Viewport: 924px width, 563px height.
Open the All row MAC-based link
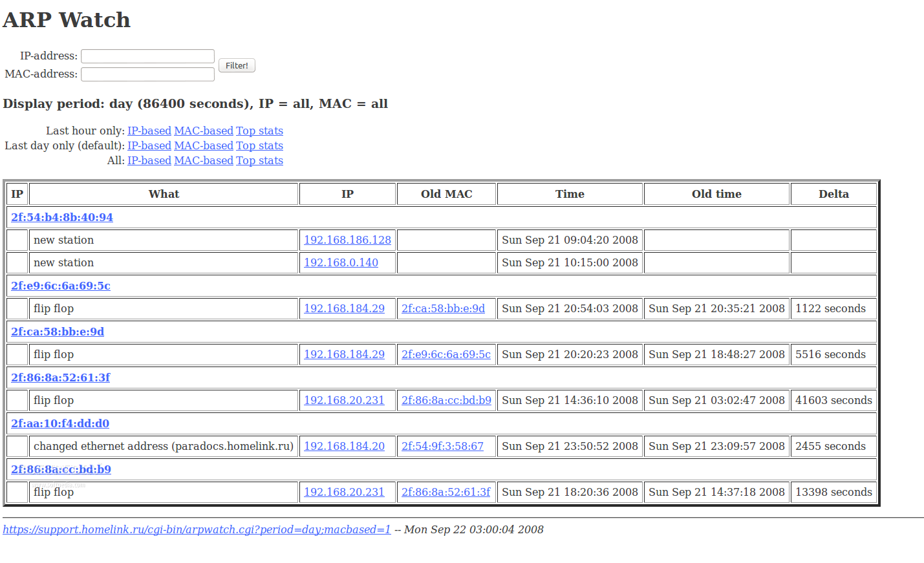203,160
